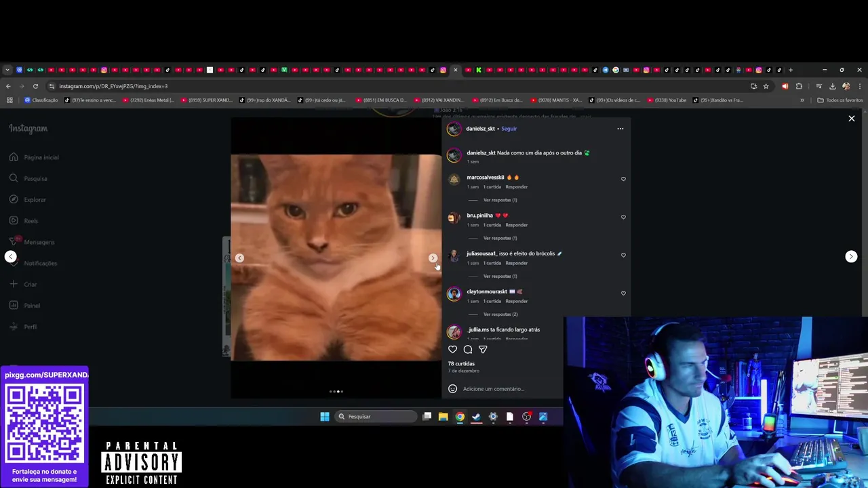Go to previous post arrow at left edge
868x488 pixels.
point(11,256)
